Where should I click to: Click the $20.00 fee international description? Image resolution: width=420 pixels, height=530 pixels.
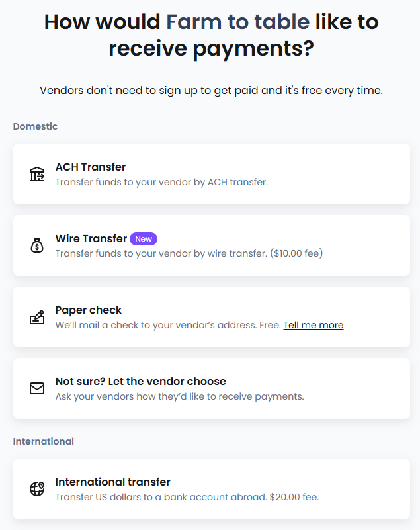pos(187,497)
